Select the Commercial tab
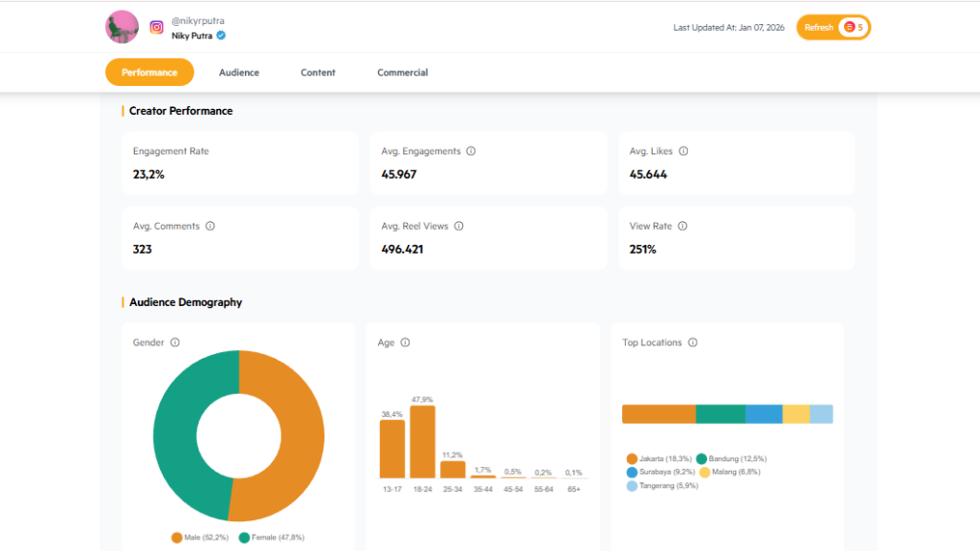The height and width of the screenshot is (551, 980). tap(402, 73)
